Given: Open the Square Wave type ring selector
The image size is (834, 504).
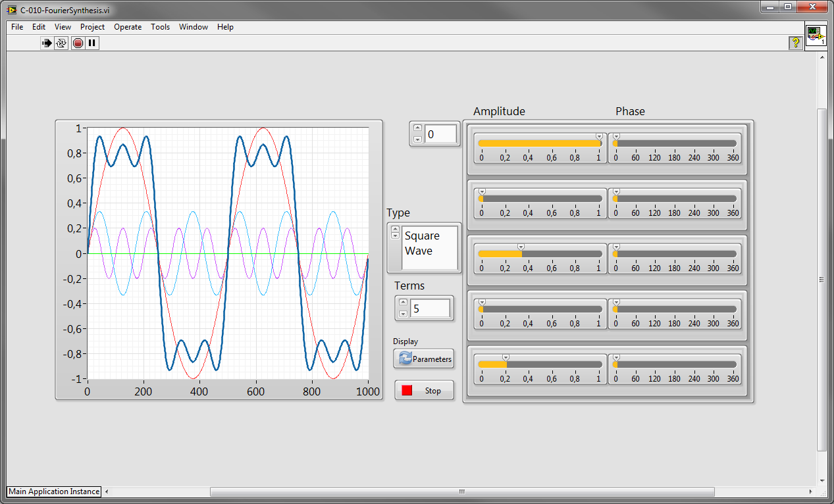Looking at the screenshot, I should point(429,247).
